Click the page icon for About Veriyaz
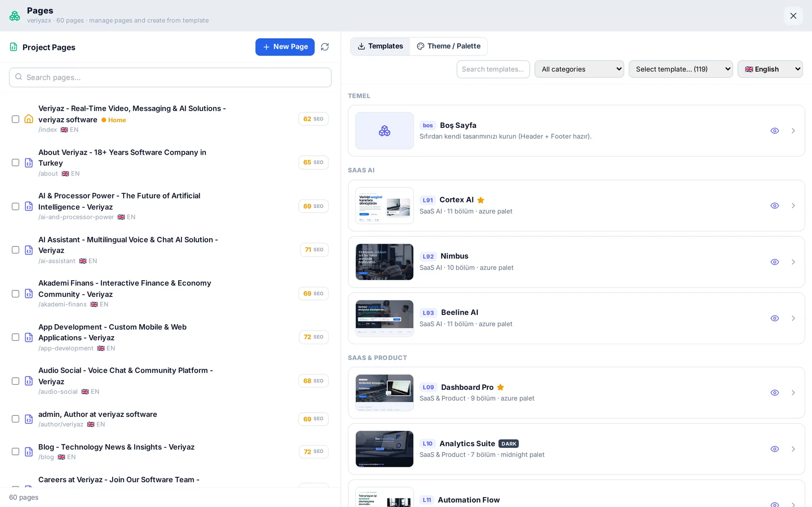The image size is (812, 507). (29, 163)
